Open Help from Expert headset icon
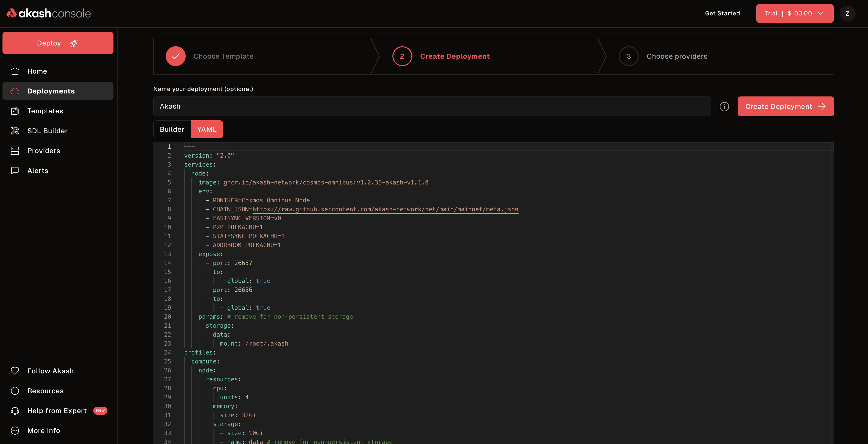The height and width of the screenshot is (444, 868). [15, 411]
